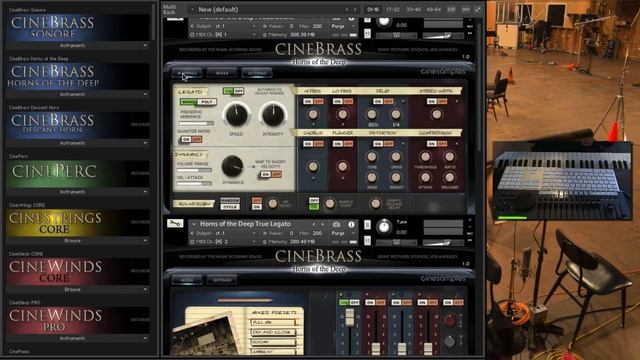
Task: Click next-instrument arrow on True Legato header
Action: pos(322,224)
